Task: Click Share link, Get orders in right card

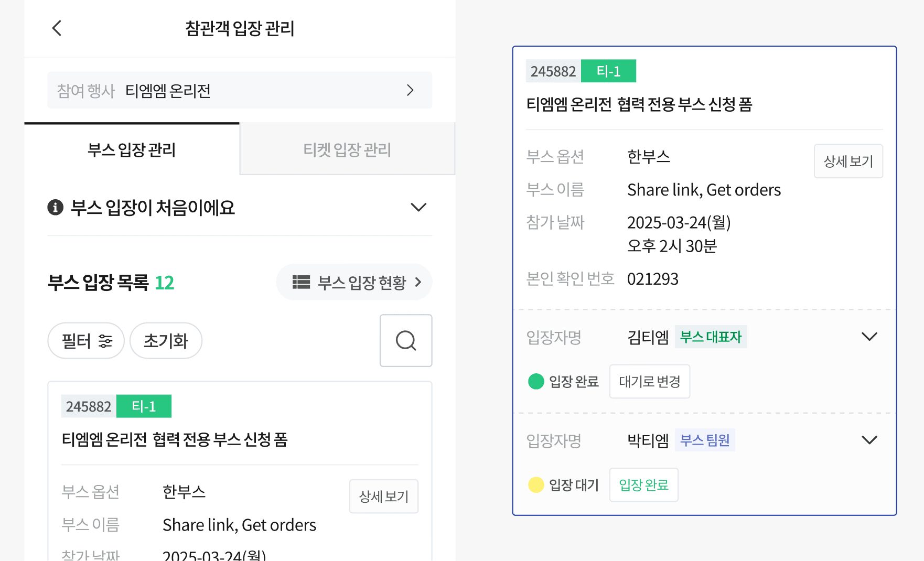Action: [x=704, y=190]
